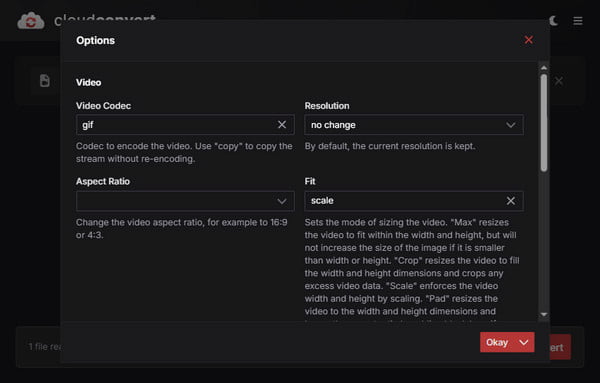Click the file document icon behind dialog
The width and height of the screenshot is (600, 383).
45,81
